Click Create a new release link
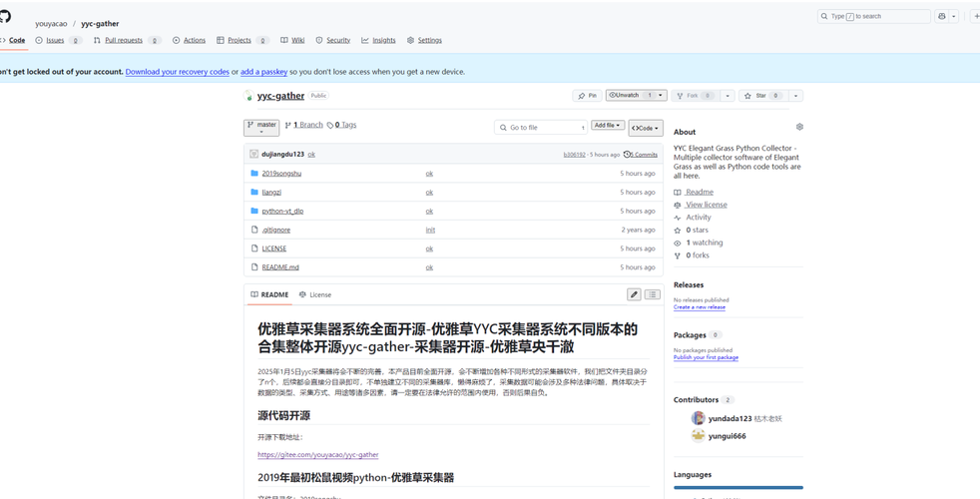980x499 pixels. [700, 307]
